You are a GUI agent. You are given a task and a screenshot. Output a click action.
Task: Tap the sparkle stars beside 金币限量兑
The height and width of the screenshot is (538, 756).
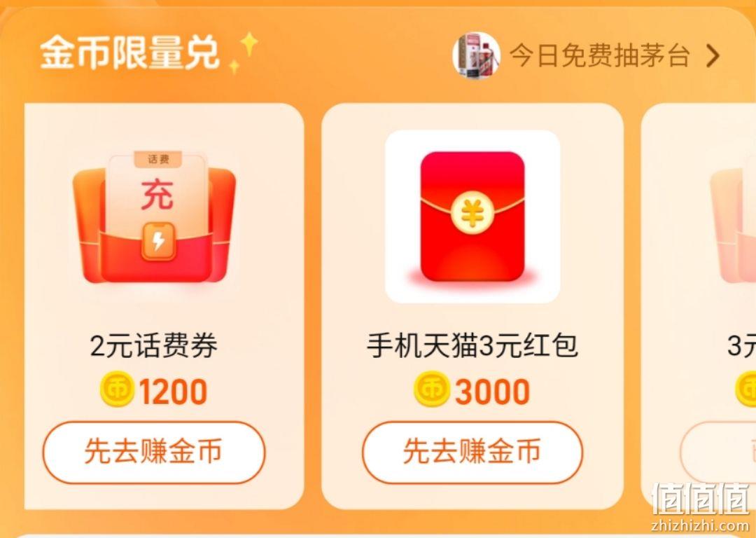click(x=244, y=52)
